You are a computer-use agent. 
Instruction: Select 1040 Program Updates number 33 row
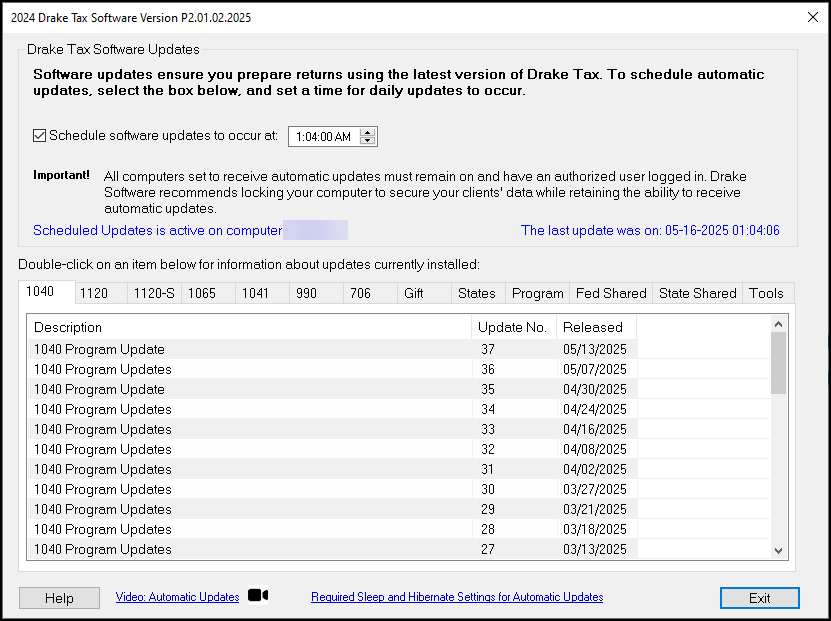point(399,429)
